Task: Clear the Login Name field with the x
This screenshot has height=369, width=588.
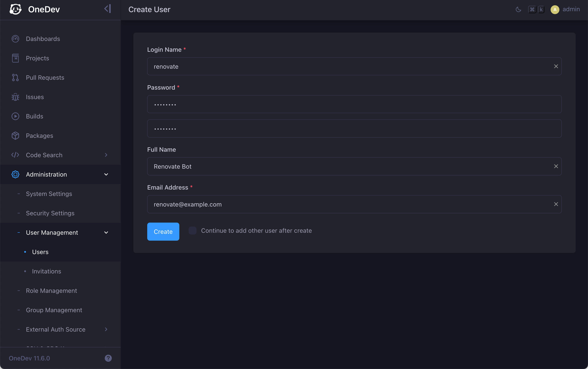Action: point(556,66)
